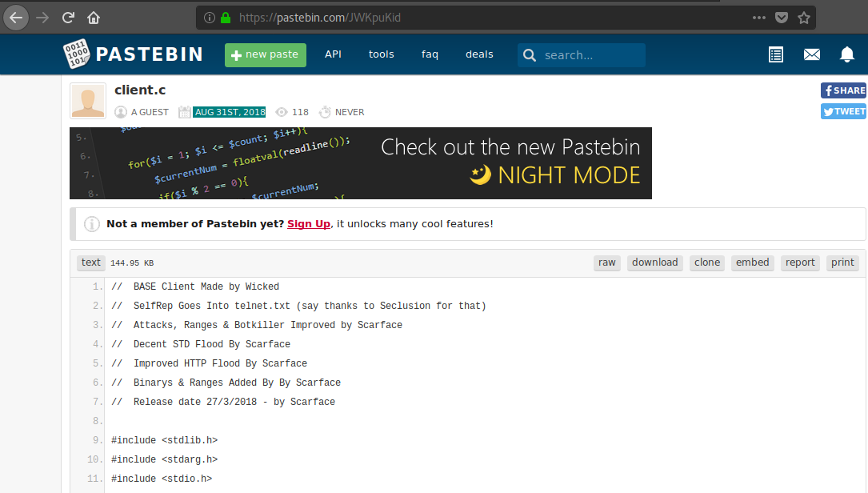Viewport: 868px width, 493px height.
Task: Click the #include <stdio.h> line
Action: coord(162,479)
